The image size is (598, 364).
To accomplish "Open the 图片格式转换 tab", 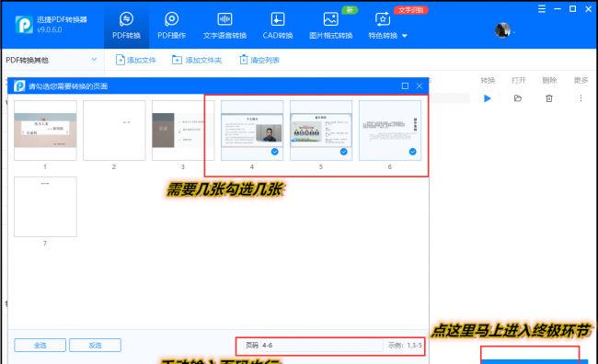I will 330,26.
